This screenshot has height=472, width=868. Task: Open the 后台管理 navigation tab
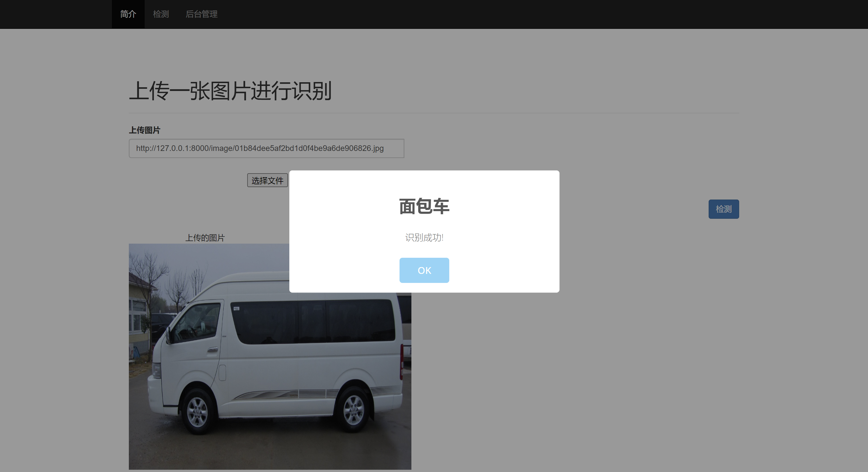coord(201,14)
